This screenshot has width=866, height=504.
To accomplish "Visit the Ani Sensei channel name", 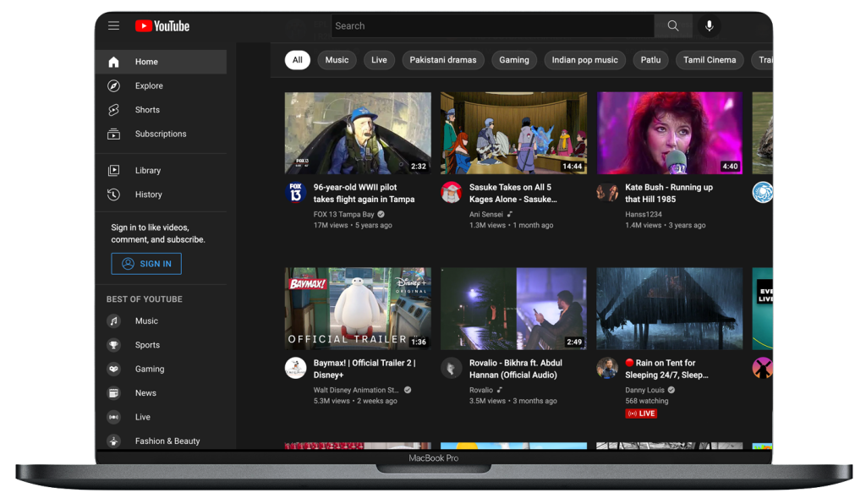I will (486, 214).
